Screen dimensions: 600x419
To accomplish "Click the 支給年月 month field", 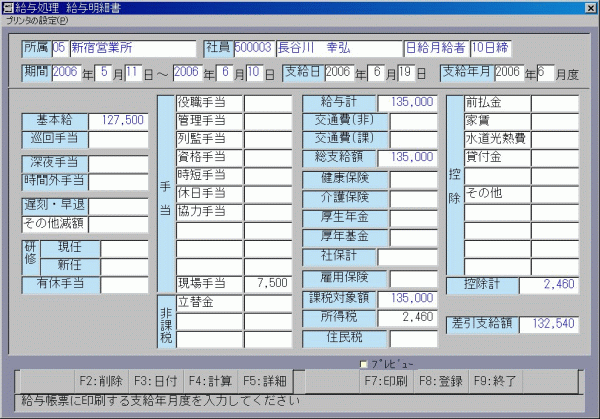I will pos(544,72).
